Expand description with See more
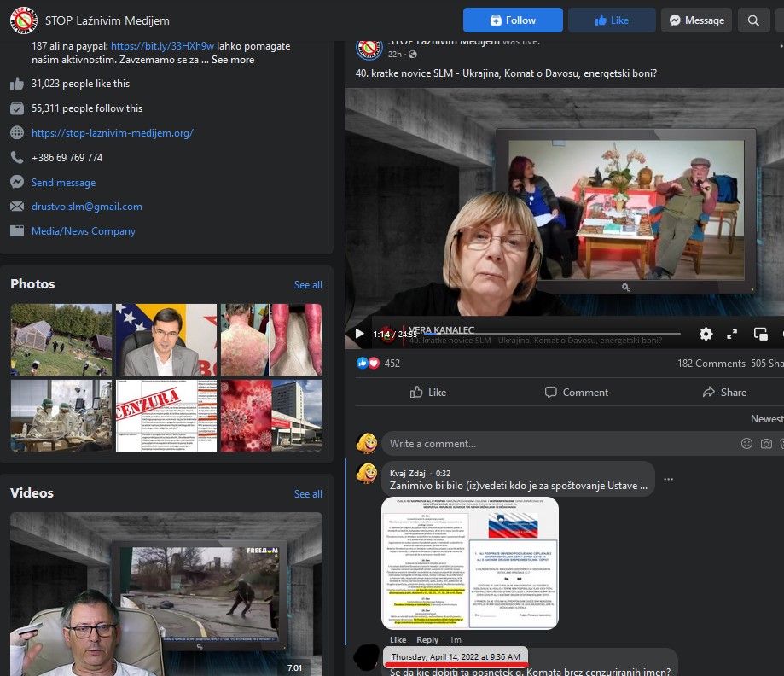Image resolution: width=784 pixels, height=676 pixels. coord(233,60)
